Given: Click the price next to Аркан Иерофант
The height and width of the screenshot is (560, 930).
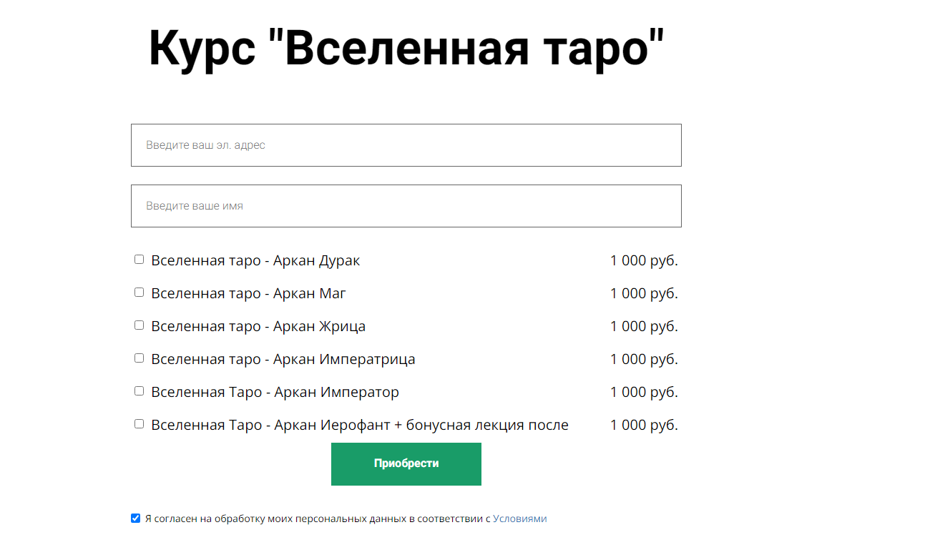Looking at the screenshot, I should pos(644,424).
